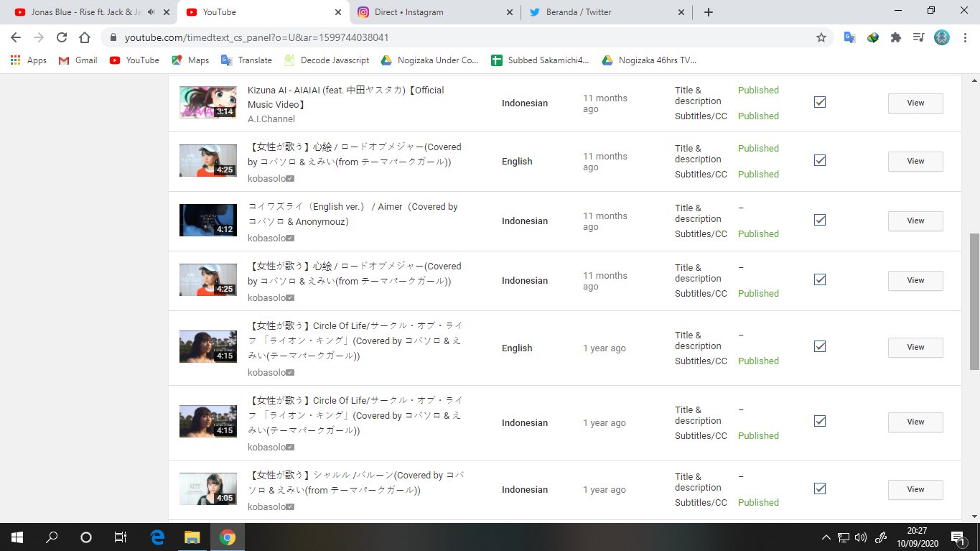
Task: Switch to the Beranda / Twitter tab
Action: pos(610,12)
